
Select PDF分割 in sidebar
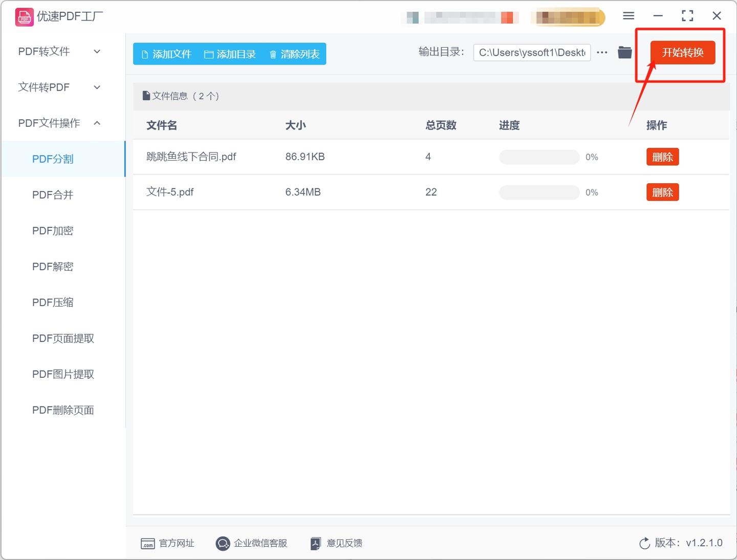[63, 159]
